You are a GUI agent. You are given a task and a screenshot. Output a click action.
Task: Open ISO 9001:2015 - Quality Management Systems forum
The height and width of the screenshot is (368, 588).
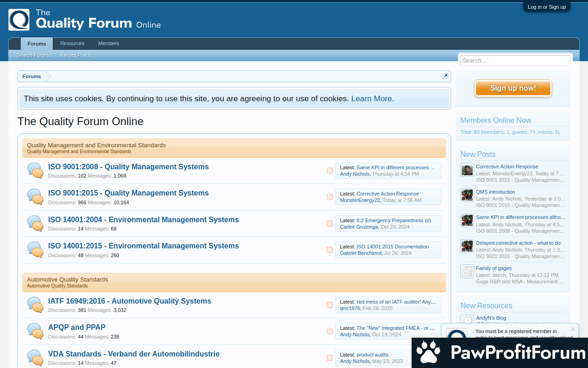click(x=129, y=193)
